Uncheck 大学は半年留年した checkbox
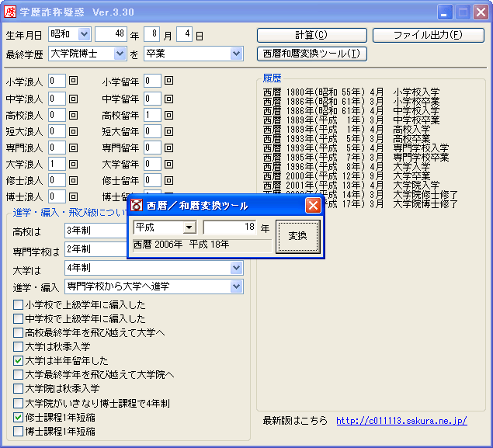Screen dimensions: 493x448 pyautogui.click(x=19, y=361)
